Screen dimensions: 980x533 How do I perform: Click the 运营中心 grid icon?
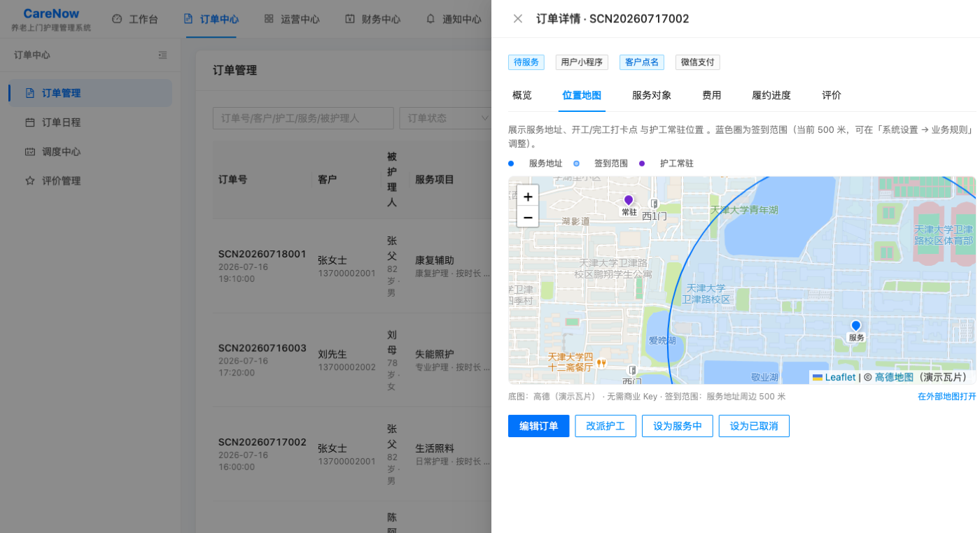point(269,19)
